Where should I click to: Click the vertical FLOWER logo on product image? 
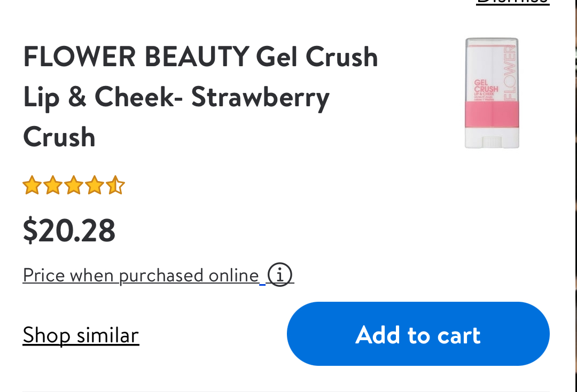pyautogui.click(x=510, y=73)
